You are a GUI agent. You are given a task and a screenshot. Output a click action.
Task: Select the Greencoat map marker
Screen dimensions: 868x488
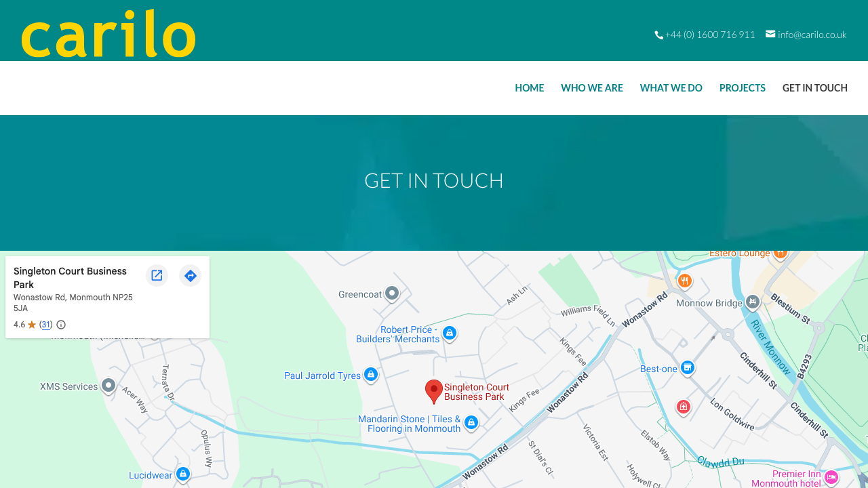(x=391, y=293)
